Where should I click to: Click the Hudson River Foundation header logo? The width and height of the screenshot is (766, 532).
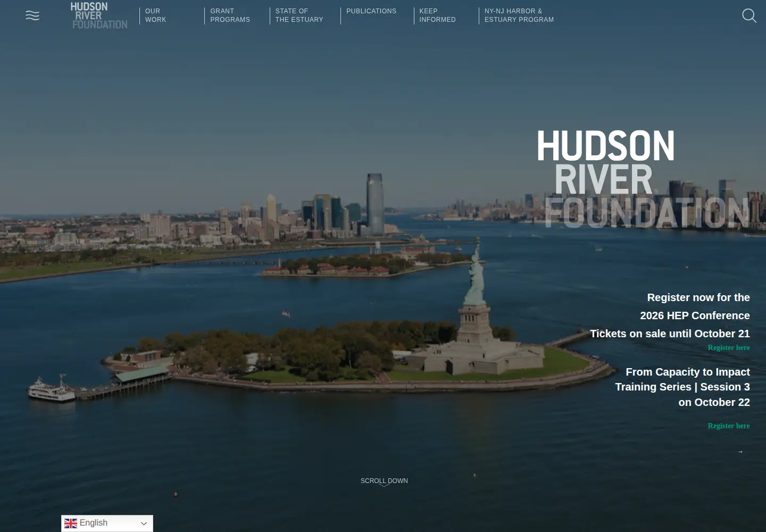coord(99,15)
